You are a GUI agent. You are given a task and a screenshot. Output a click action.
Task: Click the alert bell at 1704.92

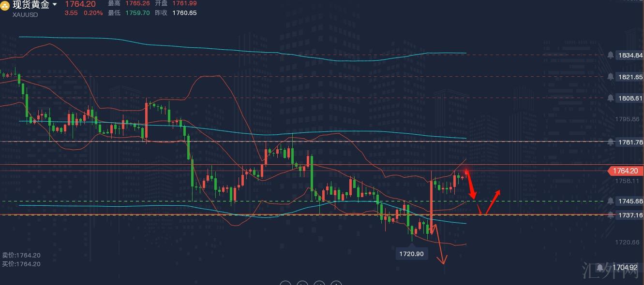(x=600, y=267)
